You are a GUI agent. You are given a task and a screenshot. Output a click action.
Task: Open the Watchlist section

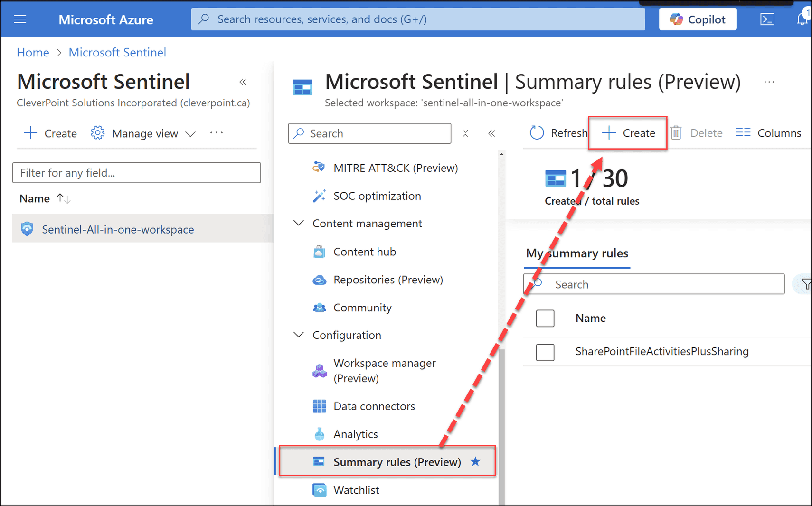click(x=356, y=489)
